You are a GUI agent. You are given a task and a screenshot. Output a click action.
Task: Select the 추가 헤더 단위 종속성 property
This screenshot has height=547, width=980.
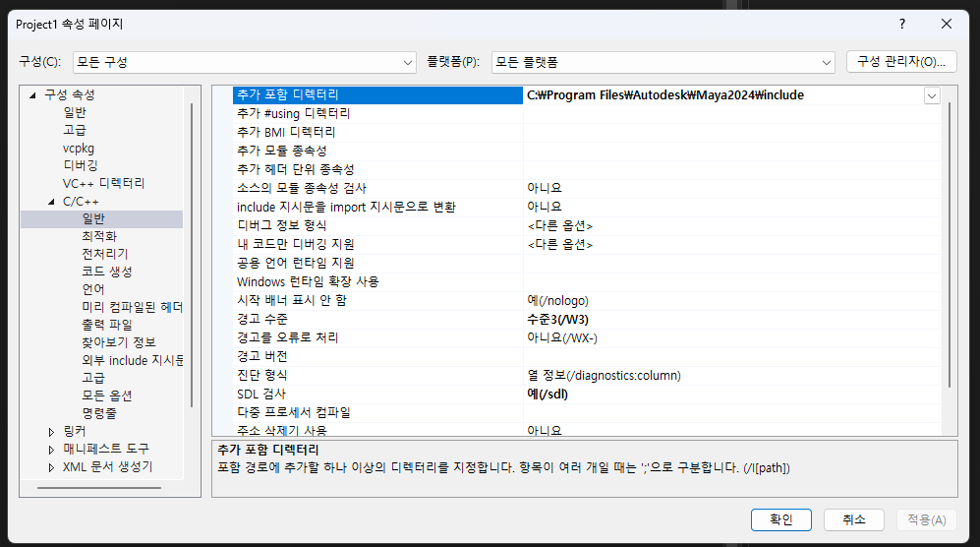click(377, 169)
